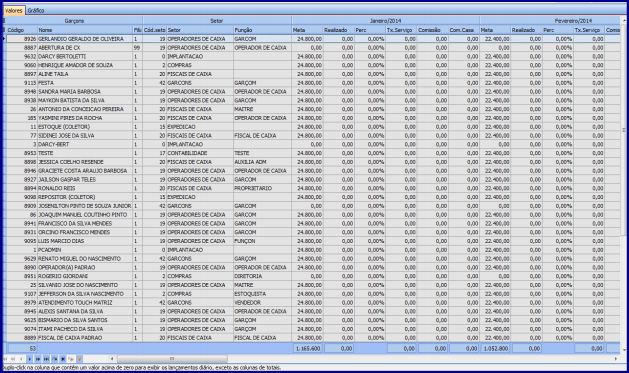Screen dimensions: 629x373
Task: Click vertical scrollbar up arrow
Action: [x=624, y=20]
